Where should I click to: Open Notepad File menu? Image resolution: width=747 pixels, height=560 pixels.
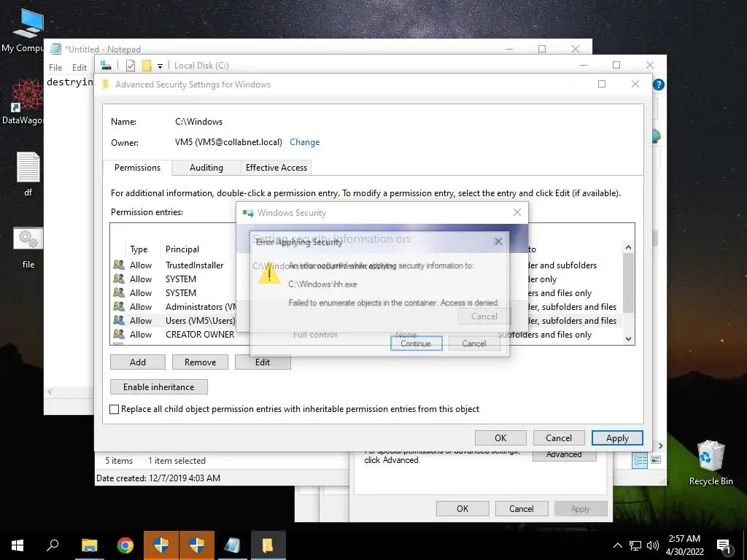55,68
